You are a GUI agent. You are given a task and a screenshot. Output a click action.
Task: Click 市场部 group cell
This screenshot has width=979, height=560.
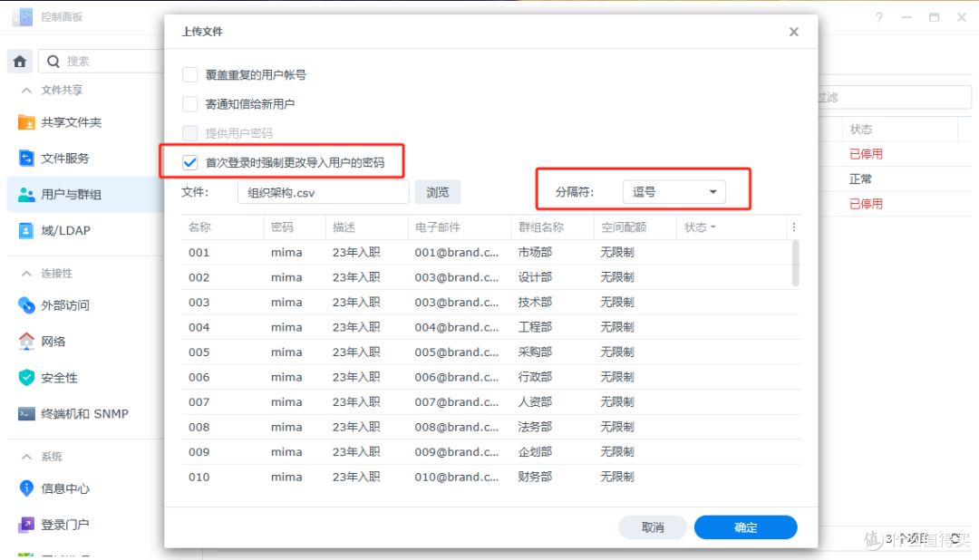point(535,252)
